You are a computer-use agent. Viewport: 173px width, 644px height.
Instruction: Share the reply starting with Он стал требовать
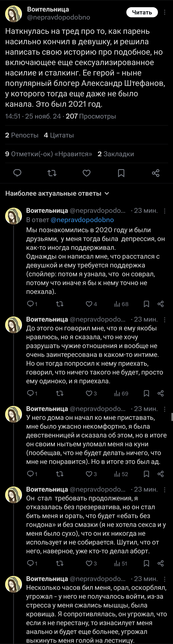tap(160, 563)
